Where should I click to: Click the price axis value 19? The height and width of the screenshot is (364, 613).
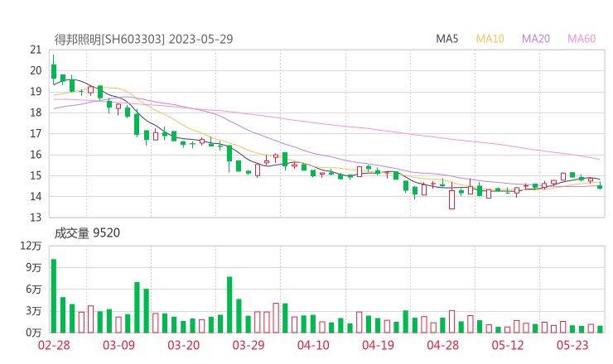point(36,92)
